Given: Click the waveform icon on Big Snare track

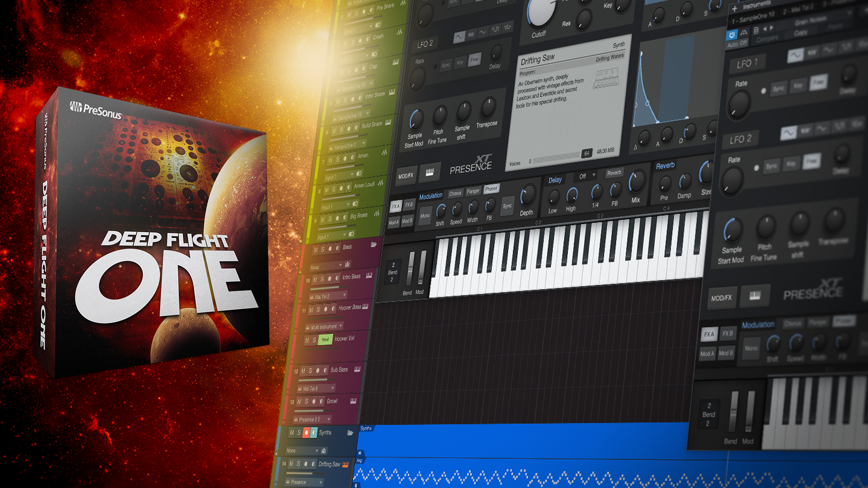Looking at the screenshot, I should pos(377,214).
